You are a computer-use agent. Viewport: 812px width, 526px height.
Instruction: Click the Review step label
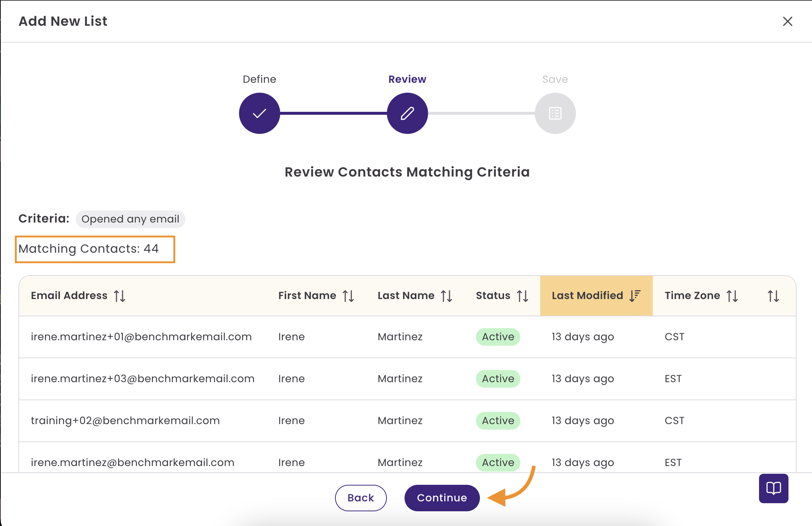pyautogui.click(x=407, y=79)
